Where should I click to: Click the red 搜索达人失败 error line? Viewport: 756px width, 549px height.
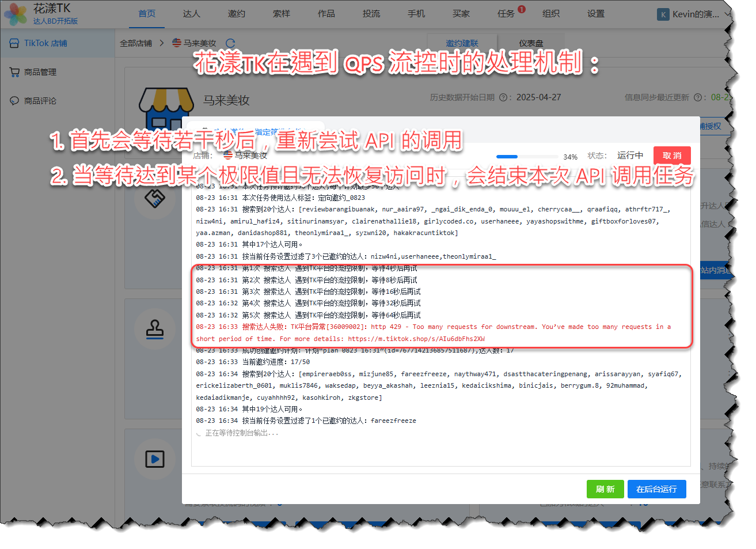(434, 332)
